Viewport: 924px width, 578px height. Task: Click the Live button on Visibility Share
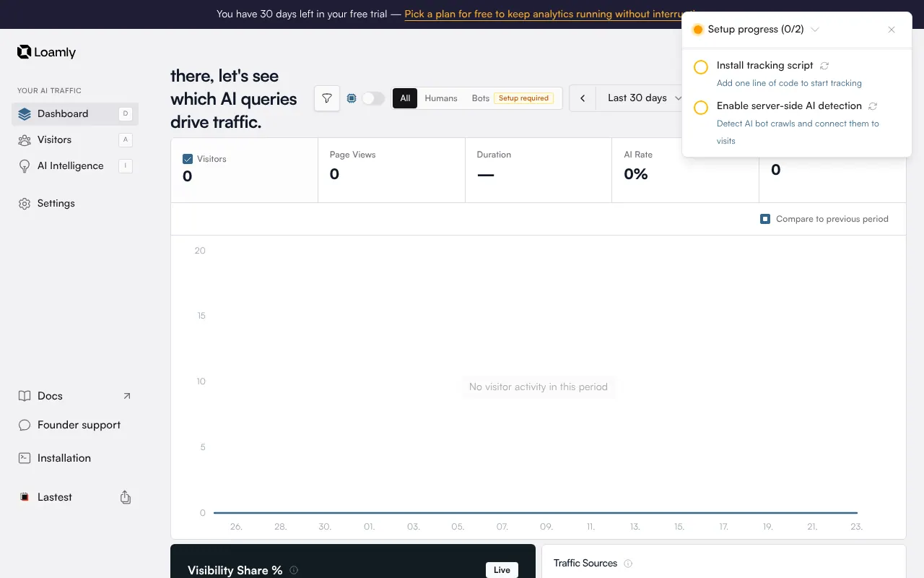502,570
